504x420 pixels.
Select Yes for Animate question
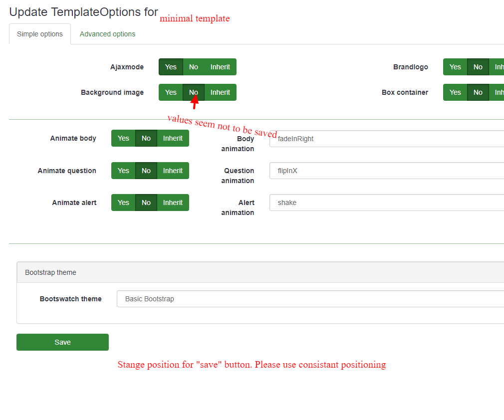(123, 171)
